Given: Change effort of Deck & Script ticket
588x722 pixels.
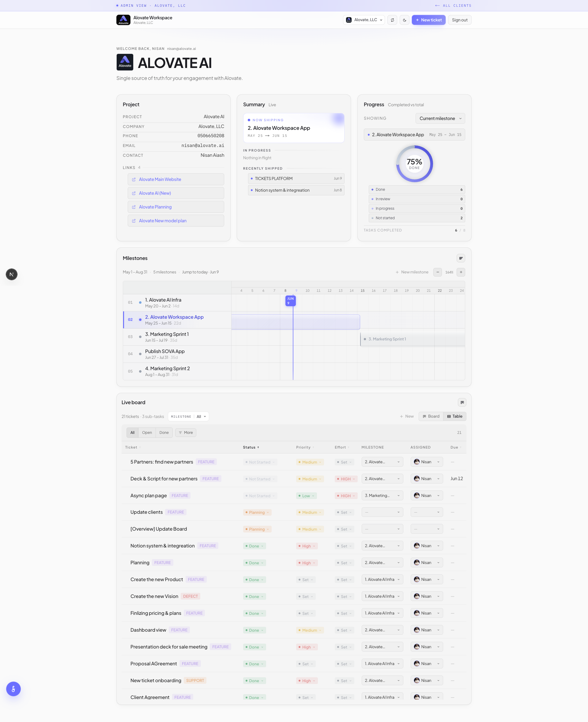Looking at the screenshot, I should point(346,479).
